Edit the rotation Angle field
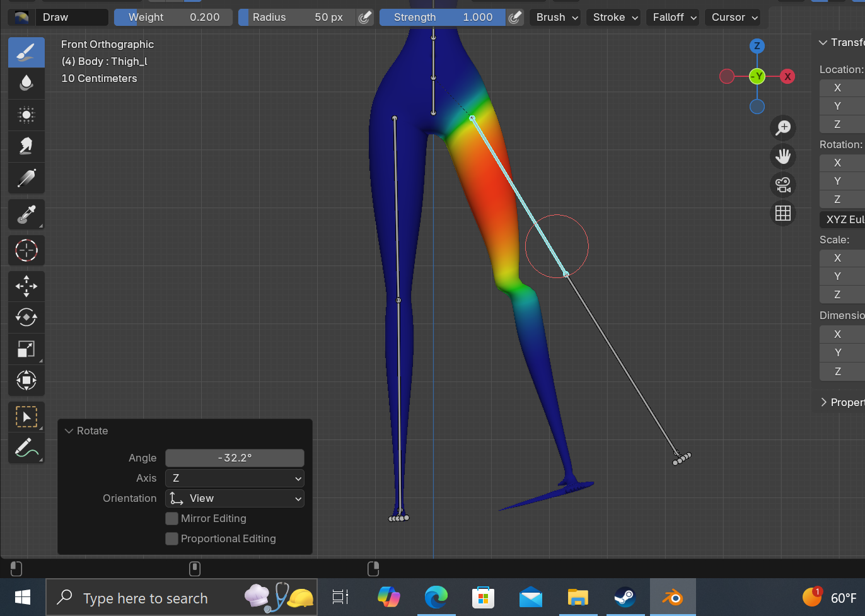Image resolution: width=865 pixels, height=616 pixels. click(x=235, y=458)
